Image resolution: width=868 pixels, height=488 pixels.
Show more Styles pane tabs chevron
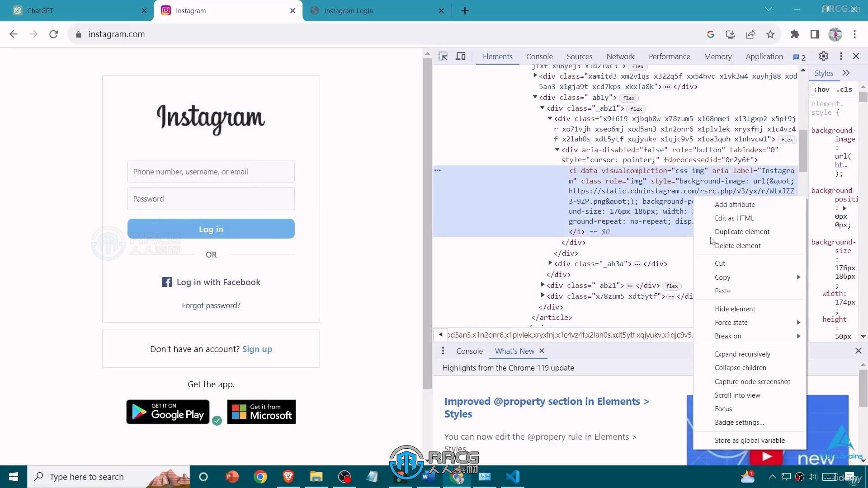point(846,73)
